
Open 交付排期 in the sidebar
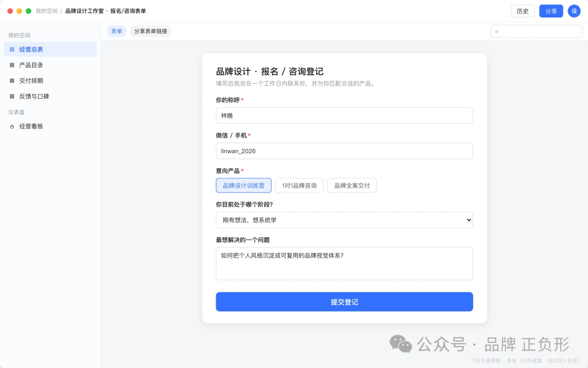pyautogui.click(x=50, y=81)
